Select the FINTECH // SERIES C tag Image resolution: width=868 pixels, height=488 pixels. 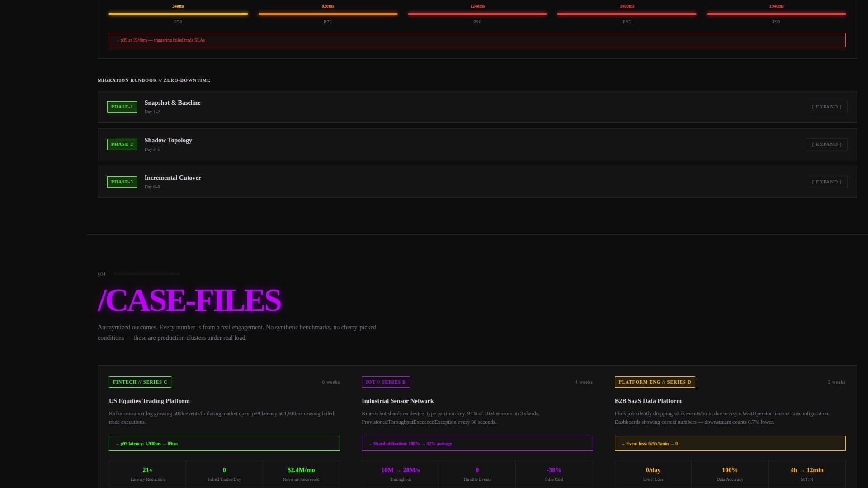(140, 382)
